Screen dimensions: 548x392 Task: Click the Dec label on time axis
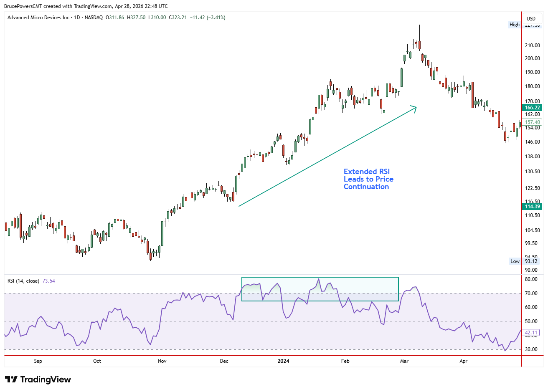point(224,361)
